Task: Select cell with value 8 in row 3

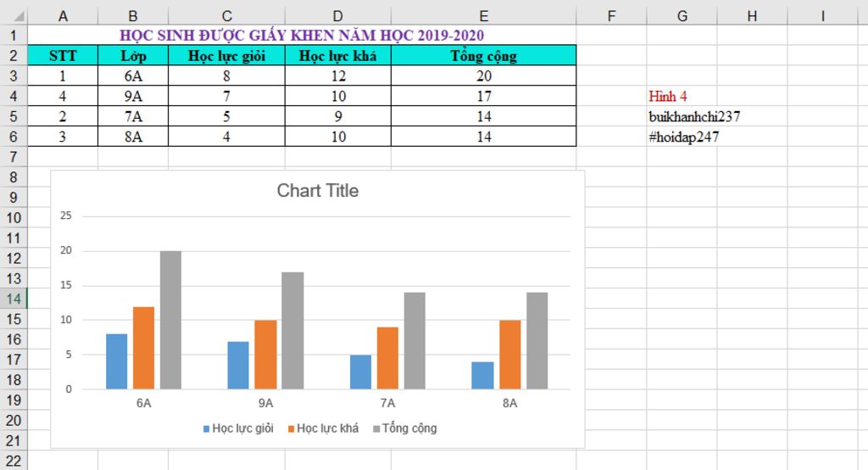Action: point(226,76)
